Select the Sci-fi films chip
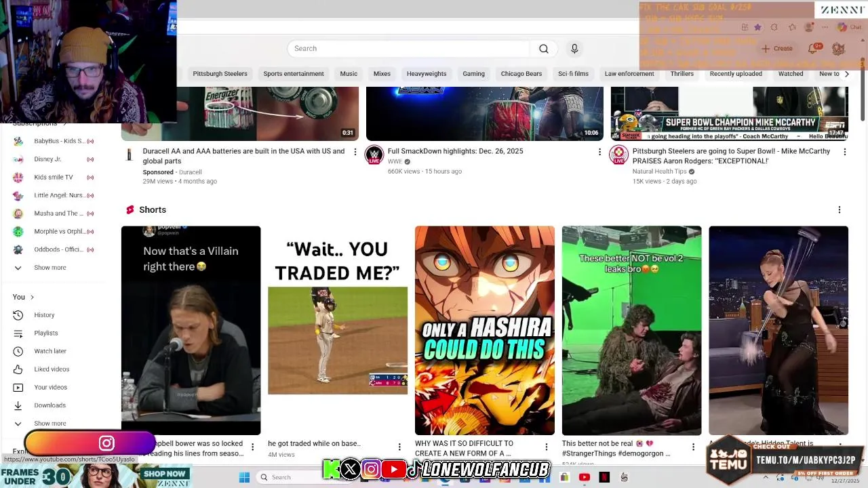This screenshot has height=488, width=868. [573, 74]
